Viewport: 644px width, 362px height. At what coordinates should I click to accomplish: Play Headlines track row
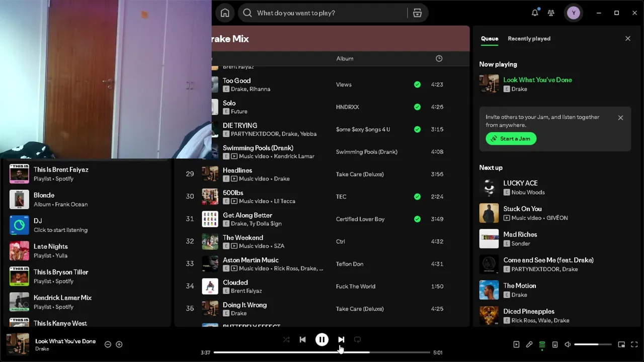pyautogui.click(x=321, y=174)
